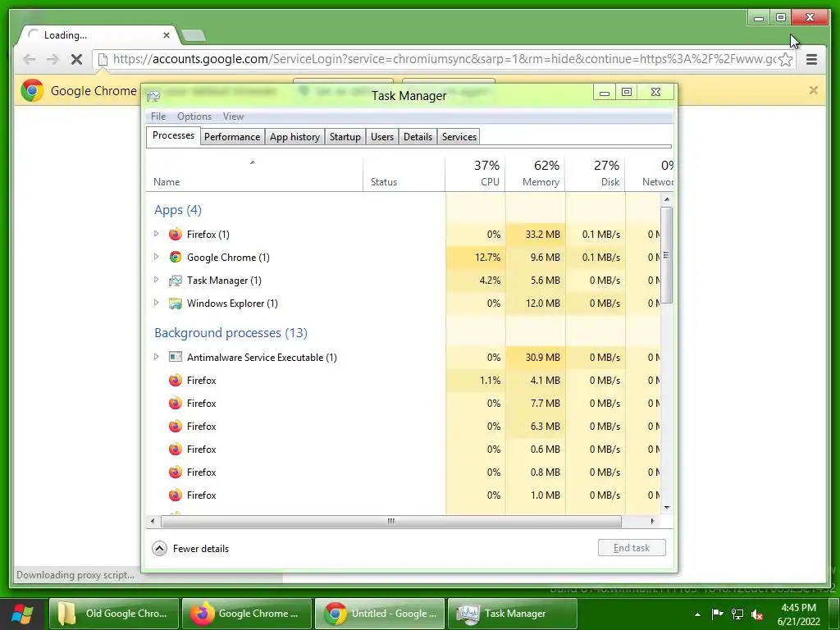The height and width of the screenshot is (630, 840).
Task: Click Firefox icon in the 0.8 MB row
Action: [176, 472]
